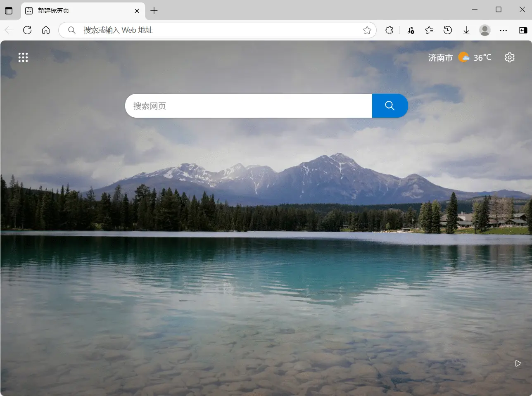The height and width of the screenshot is (396, 532).
Task: Open the Downloads arrow icon
Action: (466, 30)
